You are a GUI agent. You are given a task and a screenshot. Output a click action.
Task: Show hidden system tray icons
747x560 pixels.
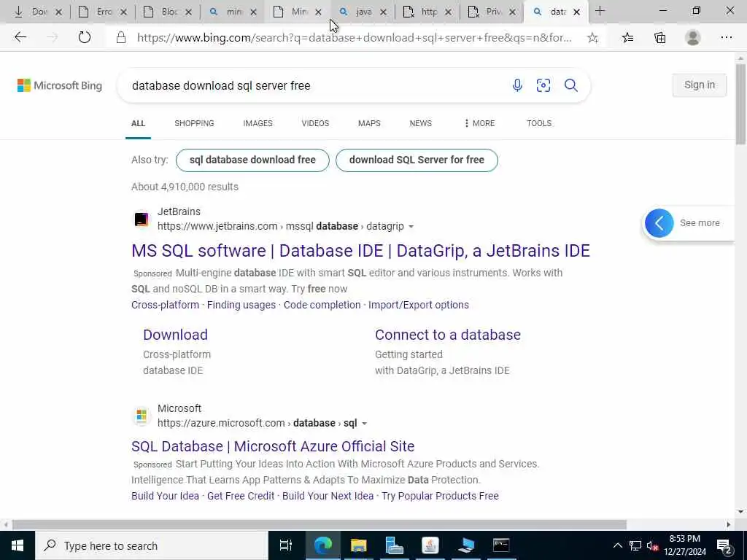point(617,545)
